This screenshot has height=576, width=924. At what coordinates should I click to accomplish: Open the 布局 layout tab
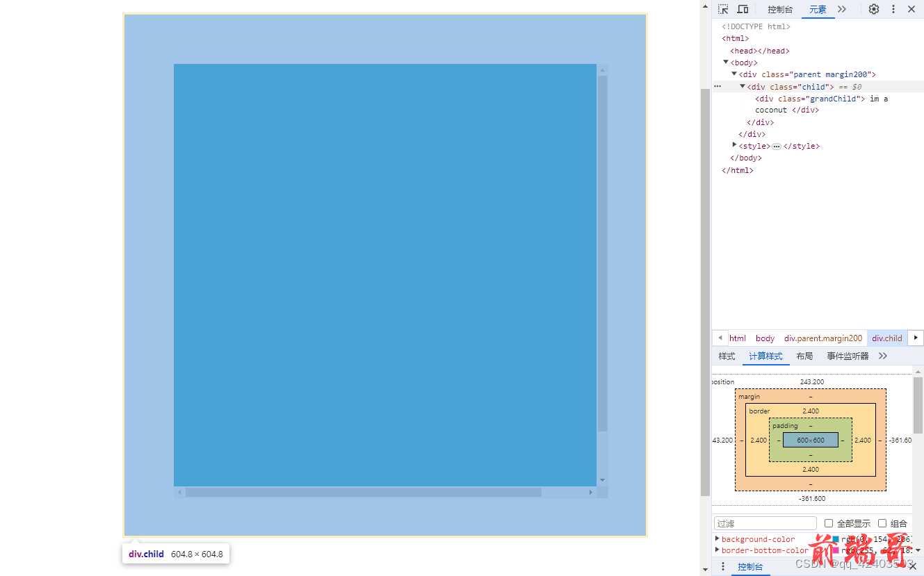point(804,356)
